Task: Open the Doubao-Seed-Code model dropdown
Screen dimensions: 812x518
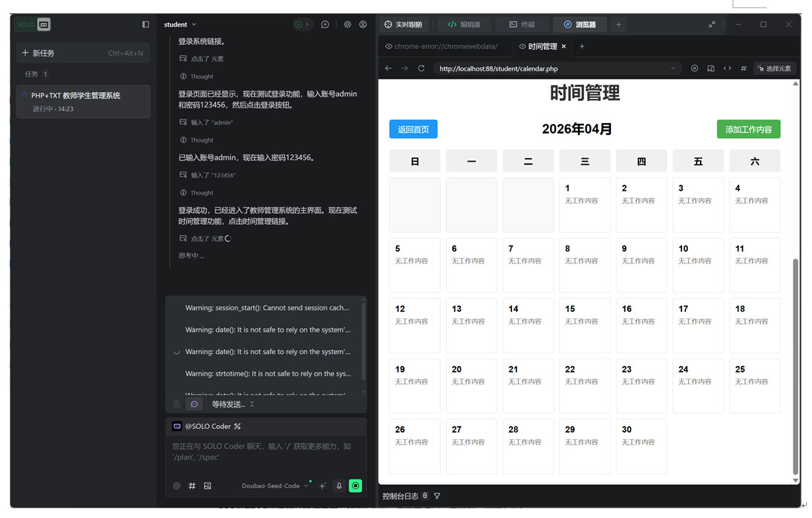Action: click(275, 486)
